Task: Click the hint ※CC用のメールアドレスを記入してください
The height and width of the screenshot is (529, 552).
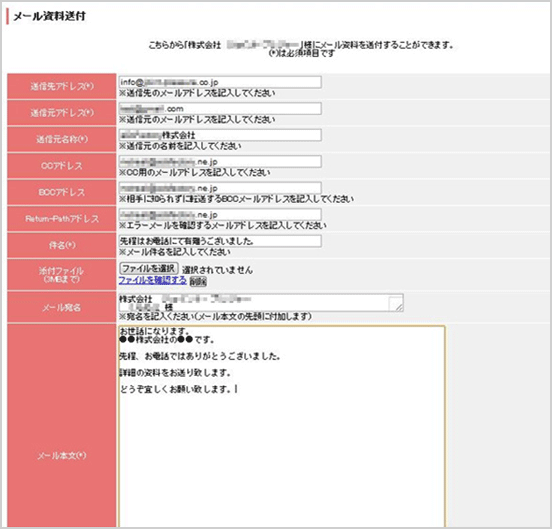Action: [194, 172]
